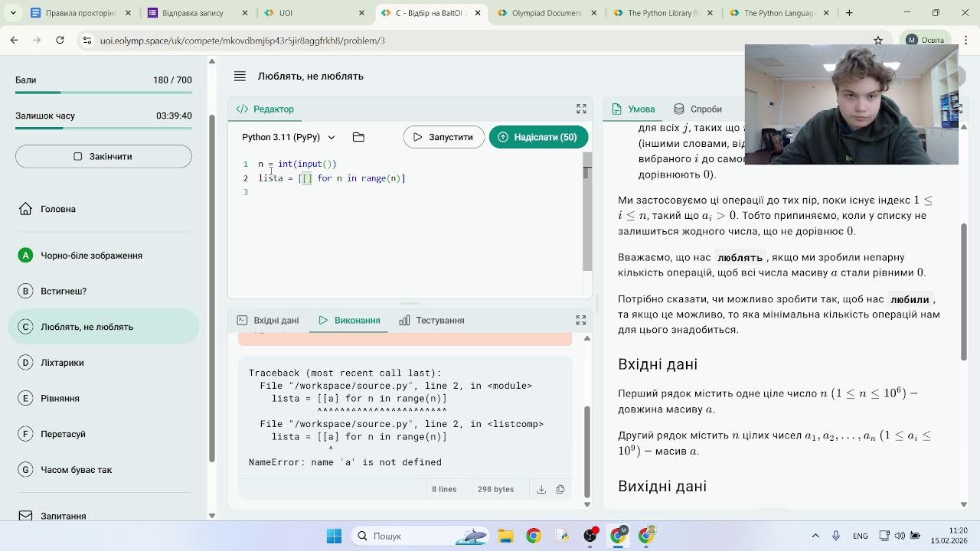The height and width of the screenshot is (551, 980).
Task: Go back in browser history
Action: [x=14, y=41]
